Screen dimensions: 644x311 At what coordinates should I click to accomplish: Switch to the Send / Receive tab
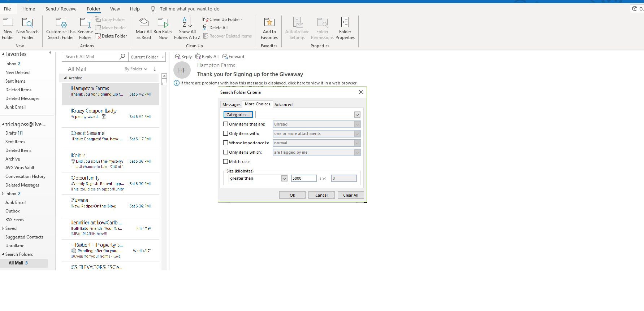[x=61, y=9]
